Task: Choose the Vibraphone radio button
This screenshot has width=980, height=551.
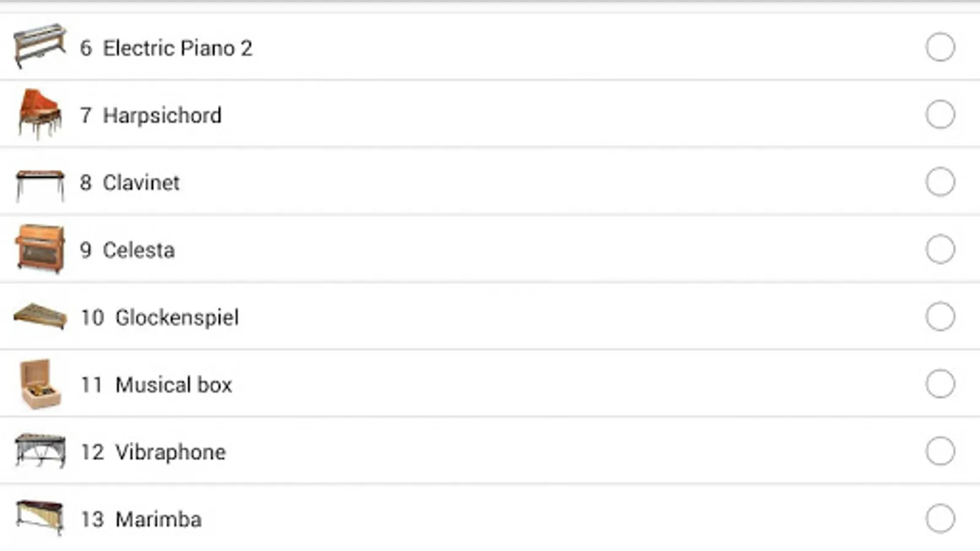Action: [x=940, y=451]
